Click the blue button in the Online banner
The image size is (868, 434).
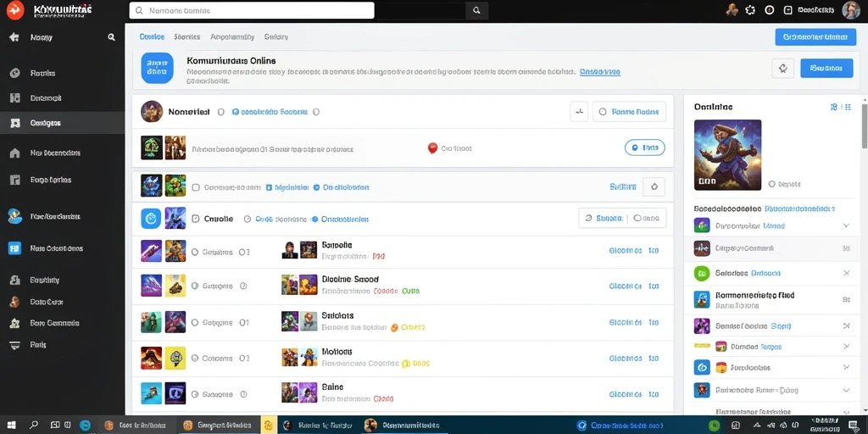[x=826, y=68]
